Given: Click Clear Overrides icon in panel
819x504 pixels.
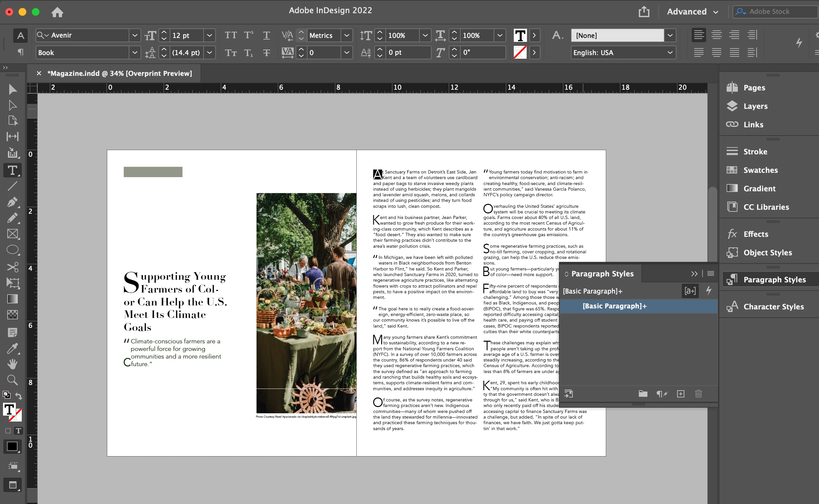Looking at the screenshot, I should pyautogui.click(x=662, y=394).
